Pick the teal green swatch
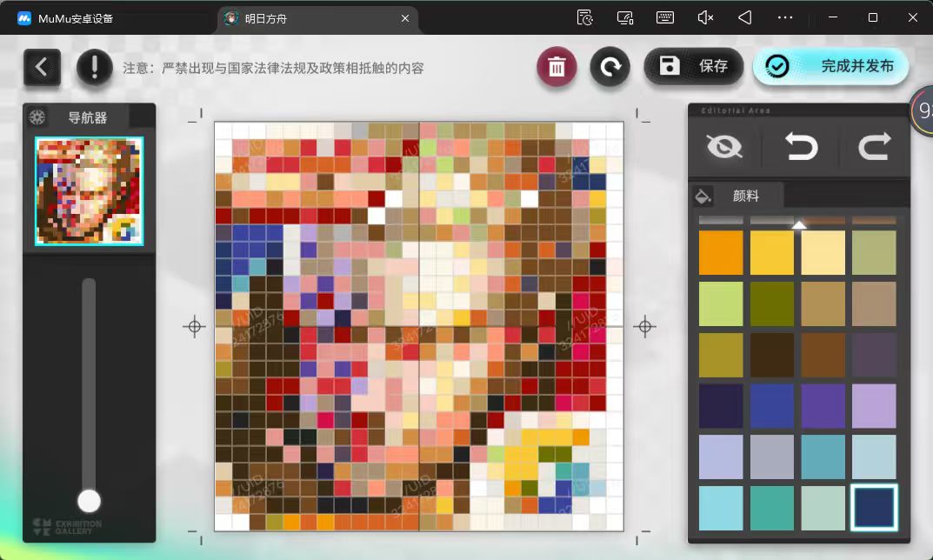 pyautogui.click(x=772, y=508)
